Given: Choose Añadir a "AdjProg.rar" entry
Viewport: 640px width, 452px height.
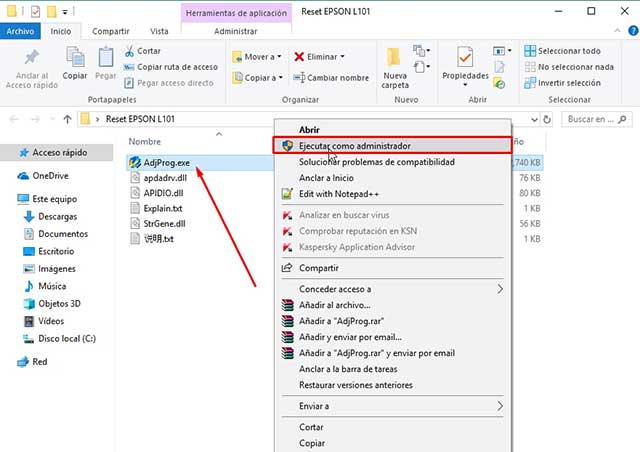Looking at the screenshot, I should point(392,321).
